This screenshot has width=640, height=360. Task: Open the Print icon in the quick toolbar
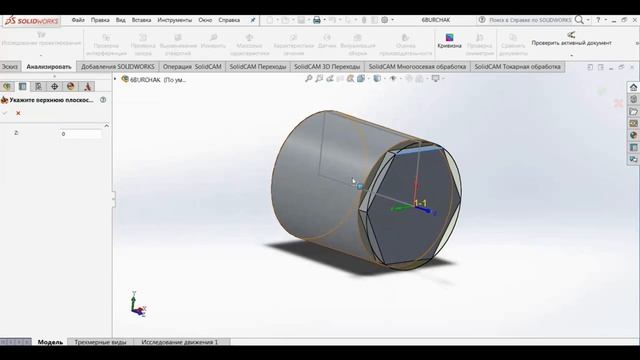[316, 20]
